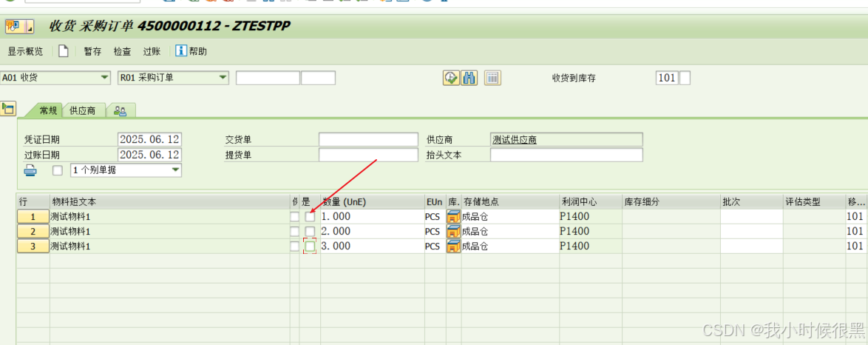Click the 检查 button

point(122,52)
